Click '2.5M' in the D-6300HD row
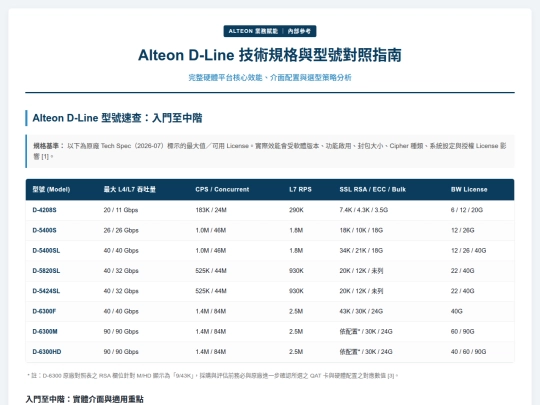The height and width of the screenshot is (405, 540). (296, 352)
